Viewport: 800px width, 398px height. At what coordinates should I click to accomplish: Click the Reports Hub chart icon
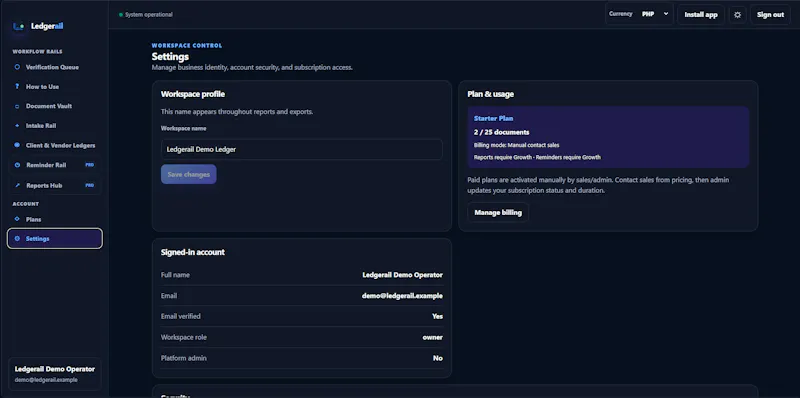coord(17,185)
